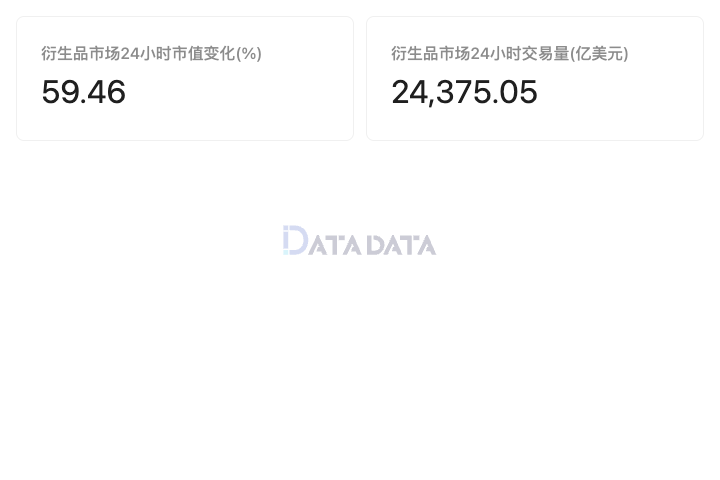Click the 衍生品市场24小时市值变化(%) card title
720x480 pixels.
pyautogui.click(x=152, y=53)
